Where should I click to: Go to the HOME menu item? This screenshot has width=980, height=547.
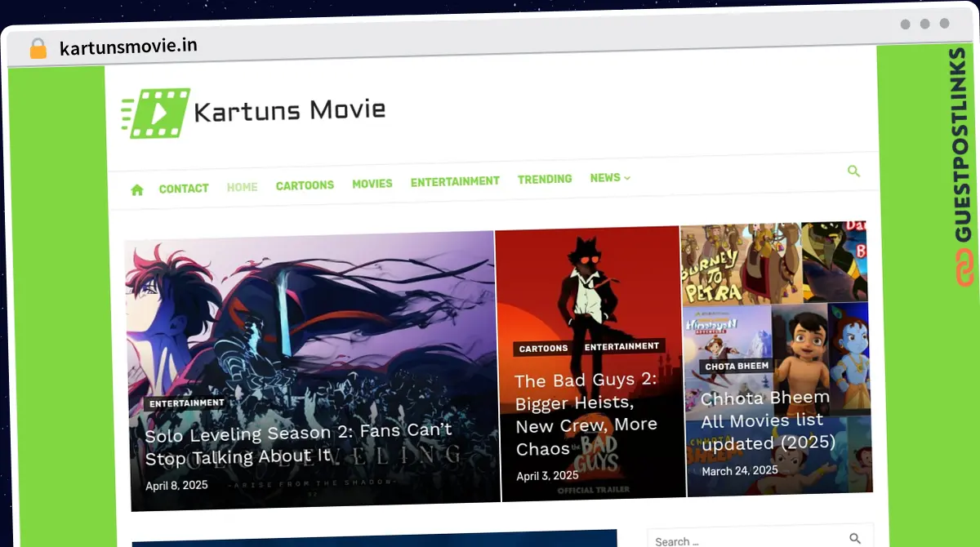click(242, 187)
